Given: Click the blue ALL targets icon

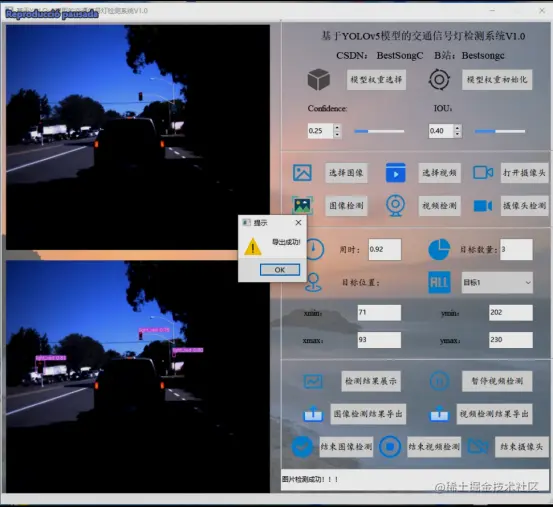Looking at the screenshot, I should click(439, 282).
